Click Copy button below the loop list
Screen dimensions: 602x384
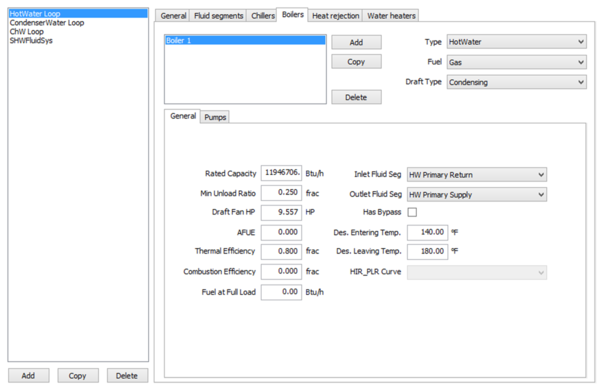[x=78, y=376]
